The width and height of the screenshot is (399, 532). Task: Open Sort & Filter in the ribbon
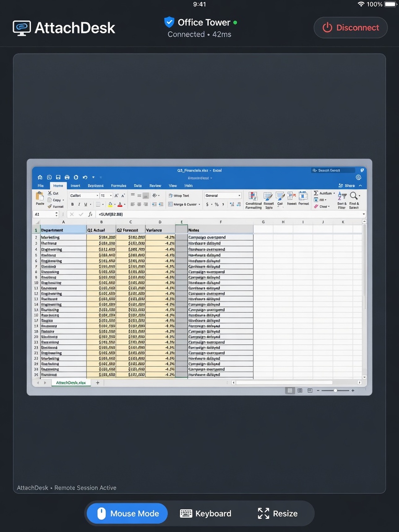[342, 200]
